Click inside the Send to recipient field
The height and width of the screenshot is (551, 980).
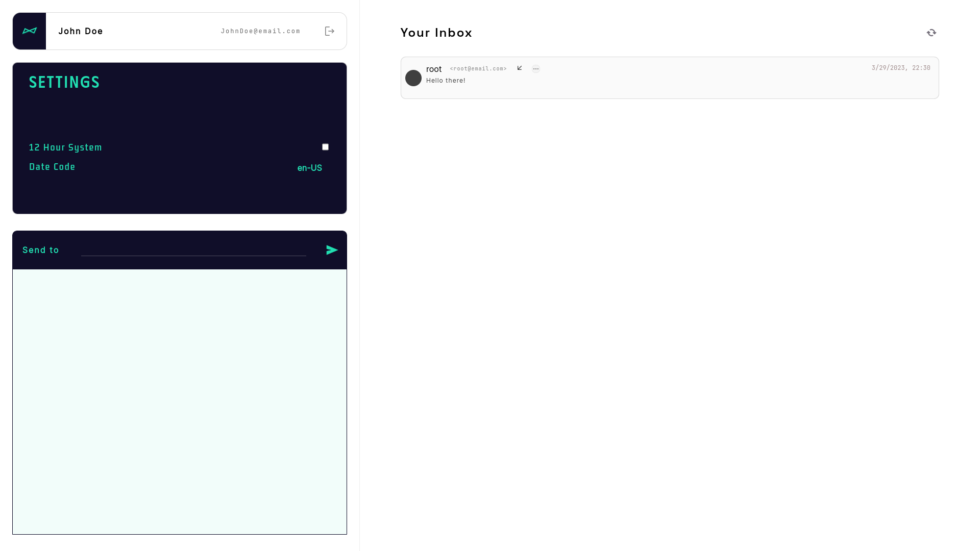(194, 250)
